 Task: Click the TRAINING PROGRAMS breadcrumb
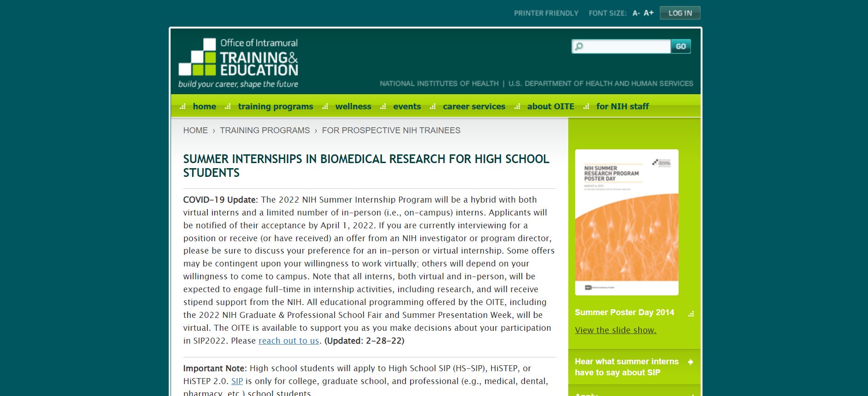click(264, 130)
